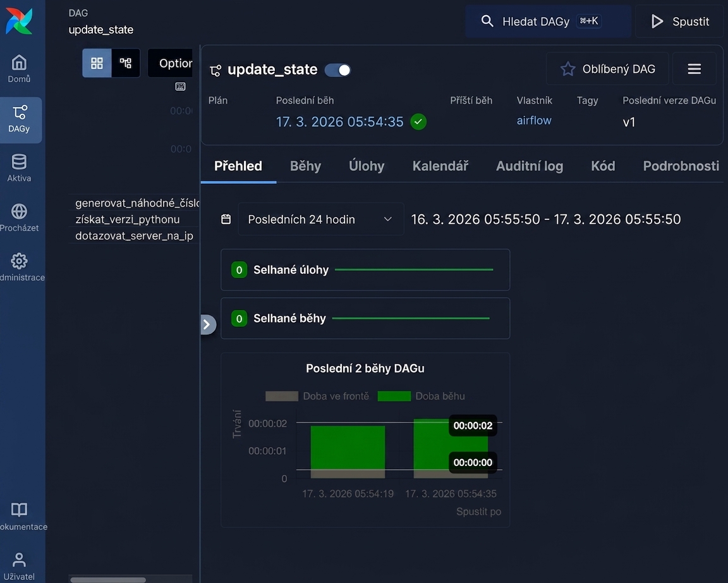Open Aktiva assets page
This screenshot has height=583, width=728.
(x=19, y=168)
